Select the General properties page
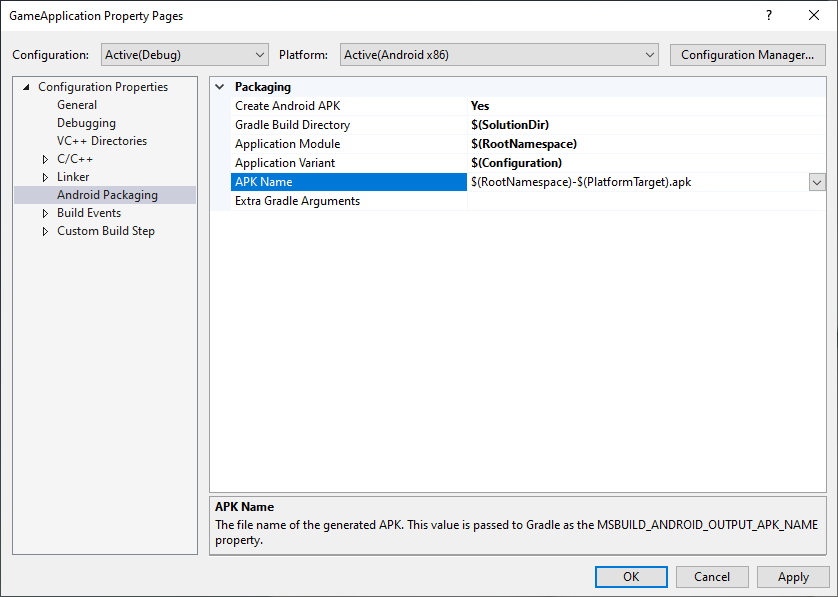Screen dimensions: 838x597 click(x=77, y=105)
